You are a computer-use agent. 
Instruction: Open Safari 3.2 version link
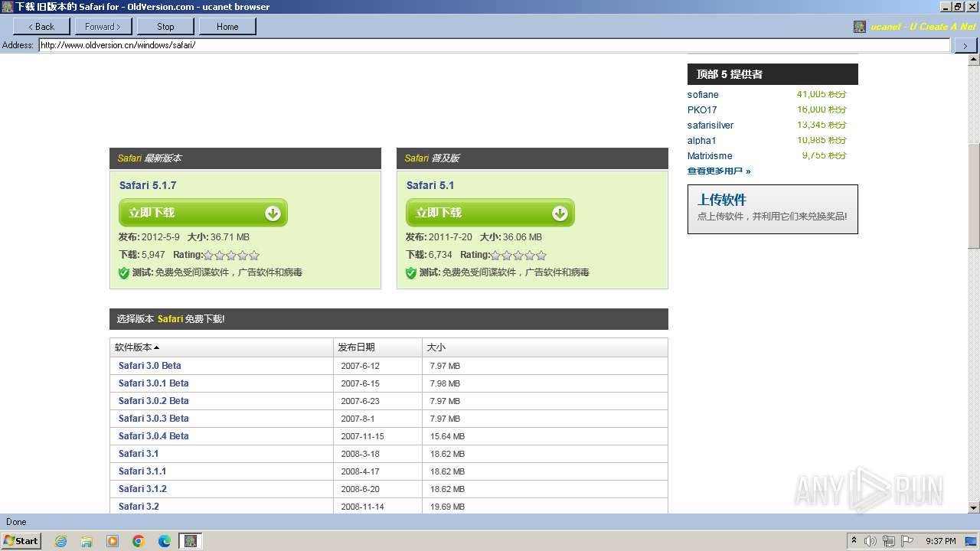coord(139,507)
